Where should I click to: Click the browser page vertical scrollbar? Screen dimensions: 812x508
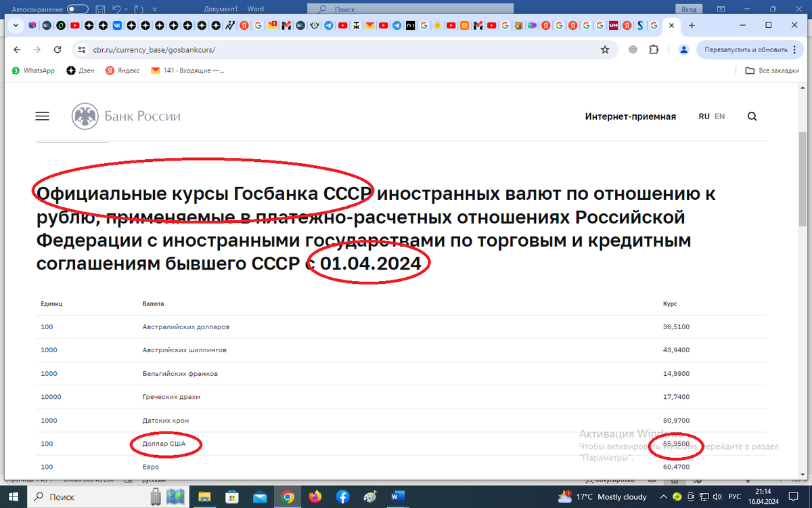pos(803,179)
